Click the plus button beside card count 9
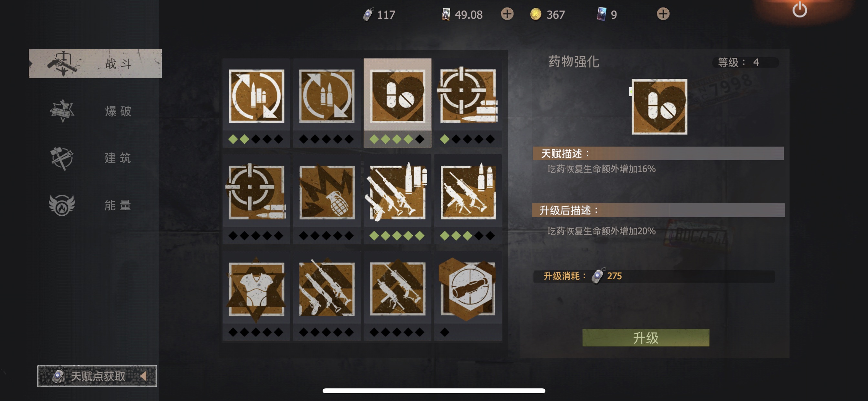This screenshot has width=868, height=401. [x=663, y=14]
